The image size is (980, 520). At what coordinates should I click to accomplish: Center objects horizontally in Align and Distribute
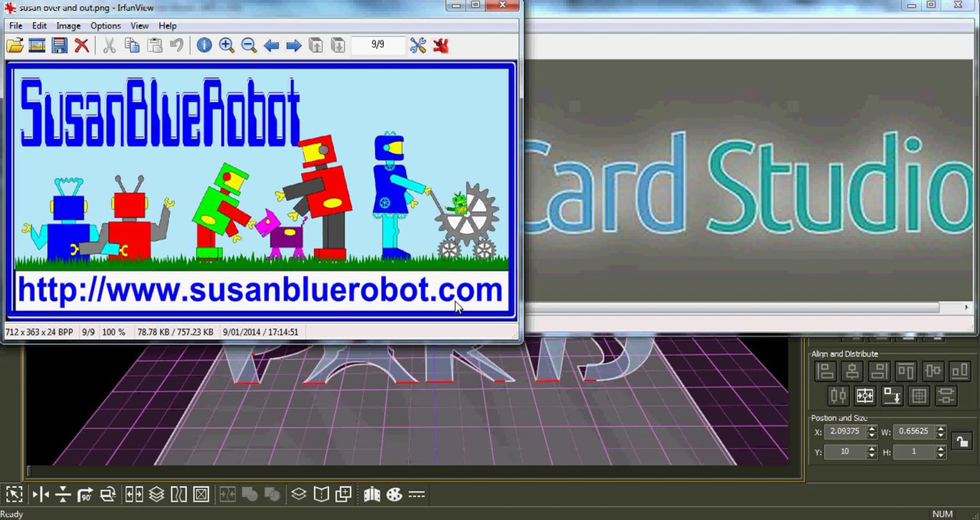pos(852,371)
